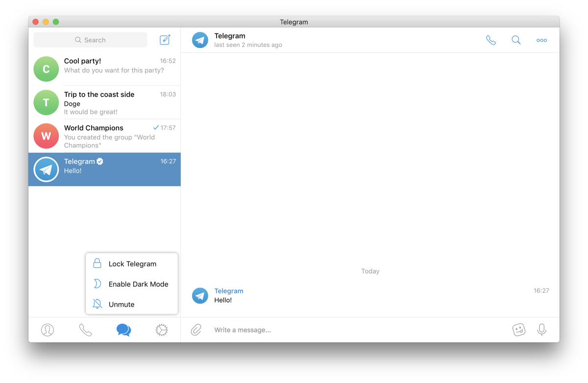This screenshot has width=588, height=383.
Task: Click the Telegram avatar beside the Hello! message
Action: tap(200, 296)
